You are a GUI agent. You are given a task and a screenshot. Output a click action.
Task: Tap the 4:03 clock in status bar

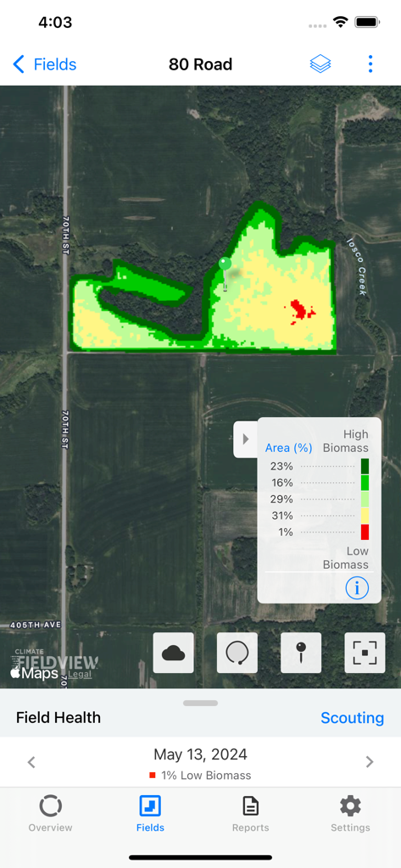pyautogui.click(x=55, y=22)
